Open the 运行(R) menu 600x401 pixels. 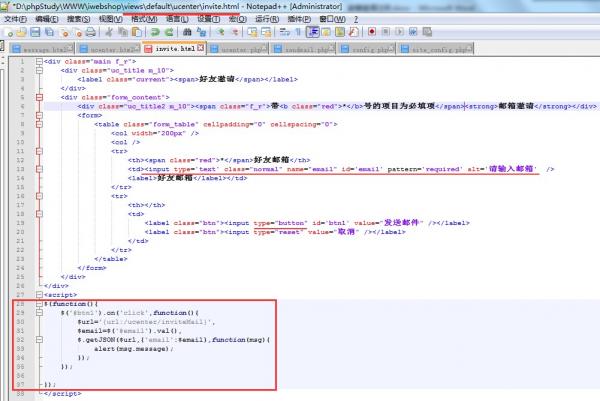(x=267, y=19)
